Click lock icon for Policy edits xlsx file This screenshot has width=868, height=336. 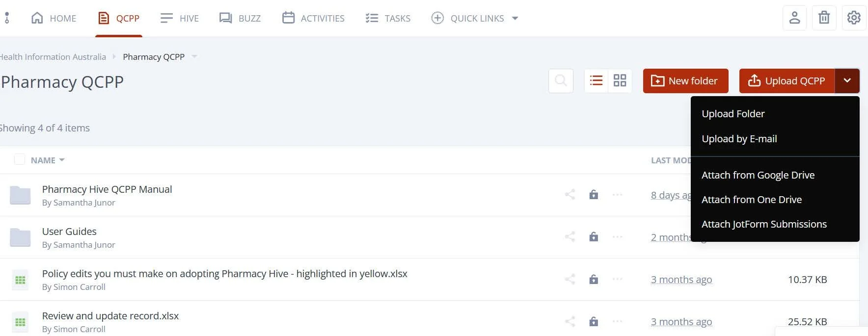pyautogui.click(x=594, y=279)
